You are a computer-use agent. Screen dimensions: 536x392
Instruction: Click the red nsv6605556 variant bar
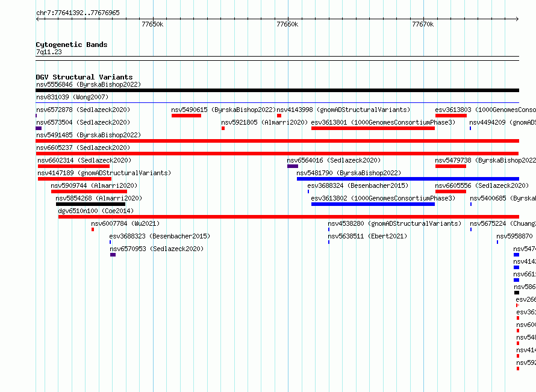[450, 191]
